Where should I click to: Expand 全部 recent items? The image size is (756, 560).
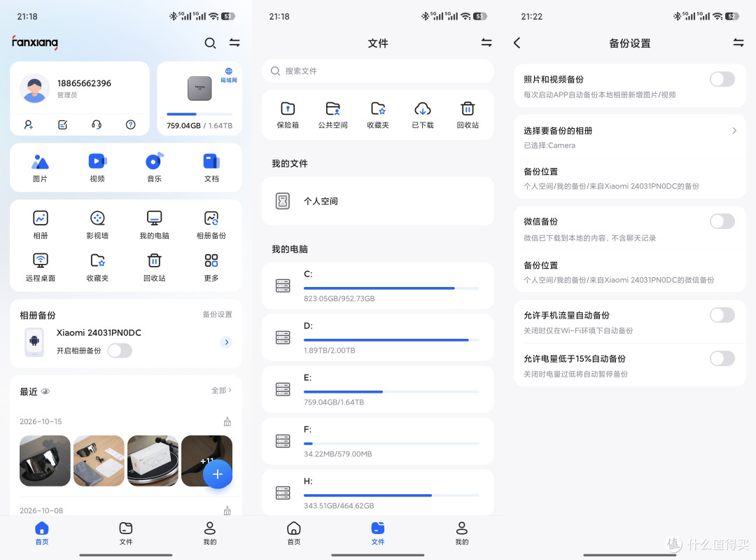(222, 390)
